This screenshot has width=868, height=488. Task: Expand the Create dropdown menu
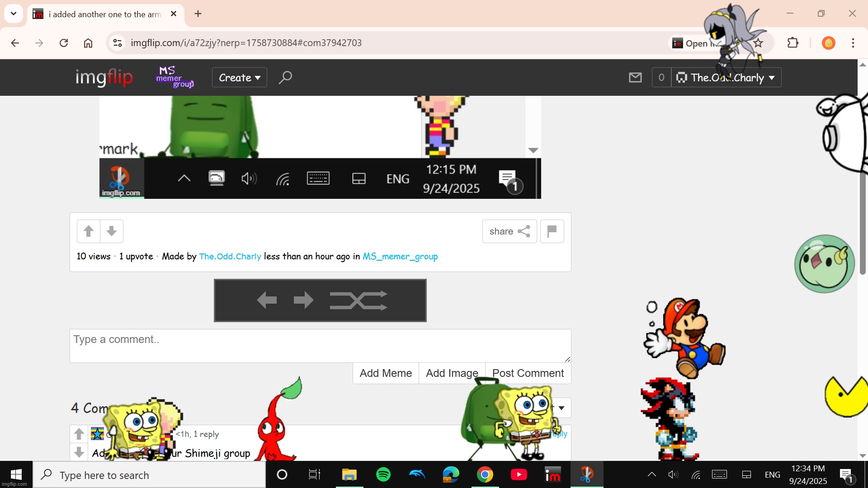240,77
